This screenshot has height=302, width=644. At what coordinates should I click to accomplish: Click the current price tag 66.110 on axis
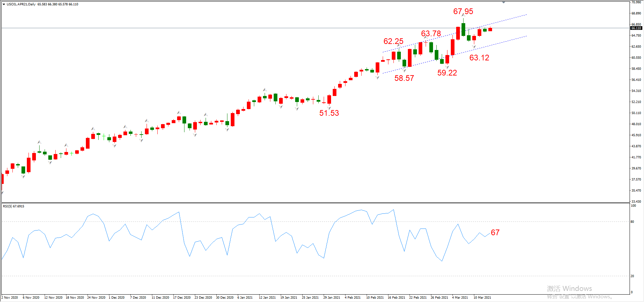pos(636,28)
